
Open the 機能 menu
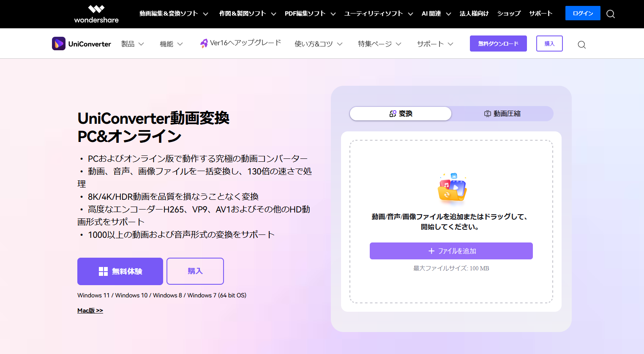tap(166, 44)
